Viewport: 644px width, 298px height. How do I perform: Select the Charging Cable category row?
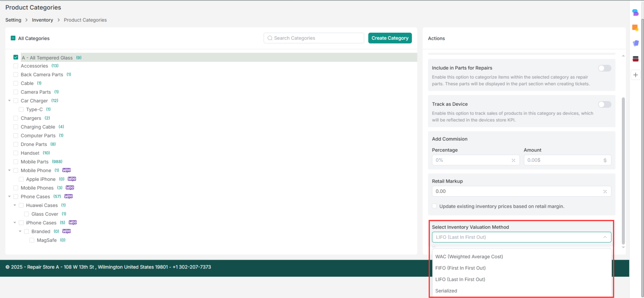pyautogui.click(x=38, y=127)
